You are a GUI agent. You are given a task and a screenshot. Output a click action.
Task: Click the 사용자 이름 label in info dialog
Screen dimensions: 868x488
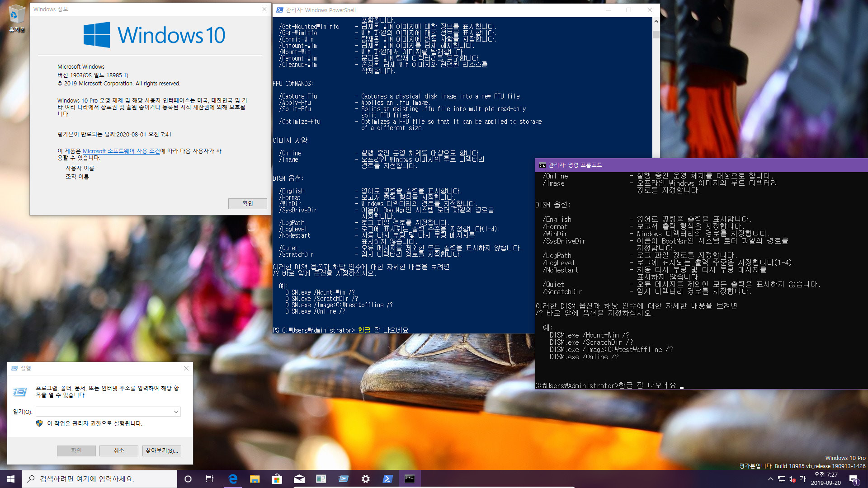[x=80, y=168]
